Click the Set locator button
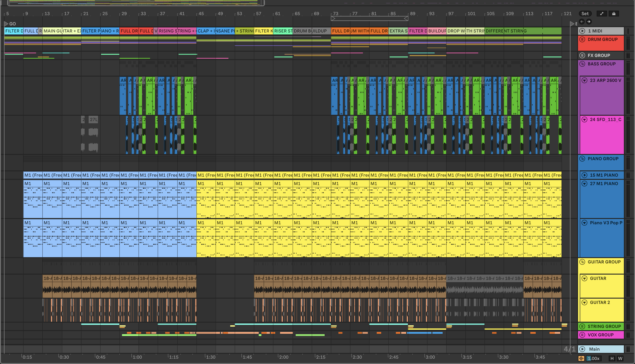 (585, 14)
